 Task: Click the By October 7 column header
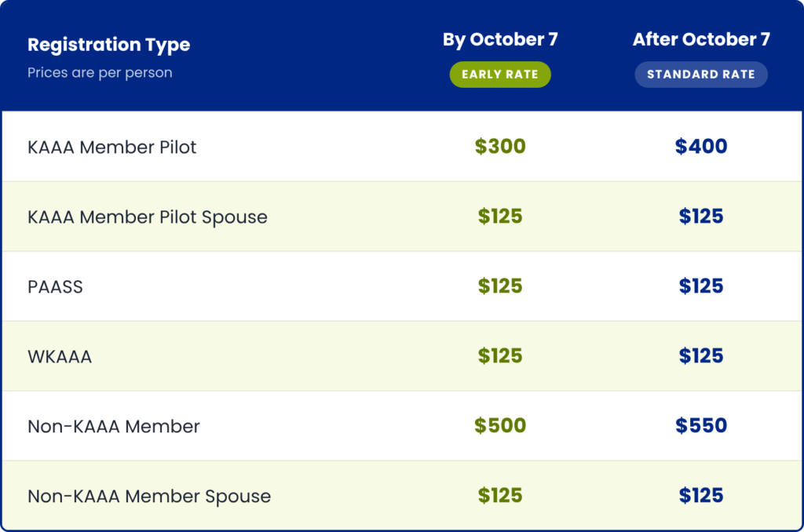pos(500,39)
